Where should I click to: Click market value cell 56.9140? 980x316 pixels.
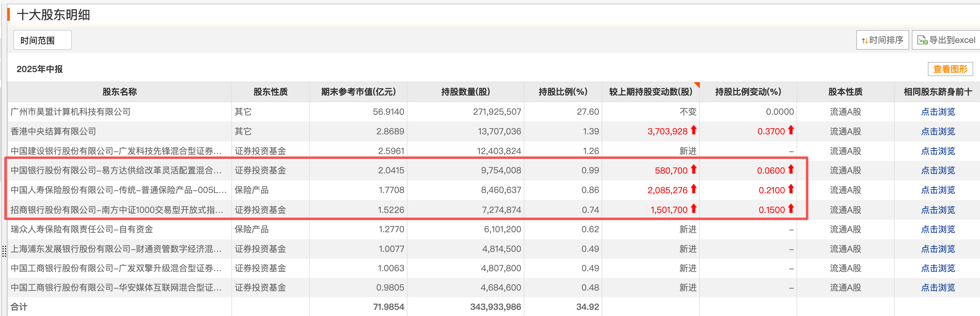388,112
